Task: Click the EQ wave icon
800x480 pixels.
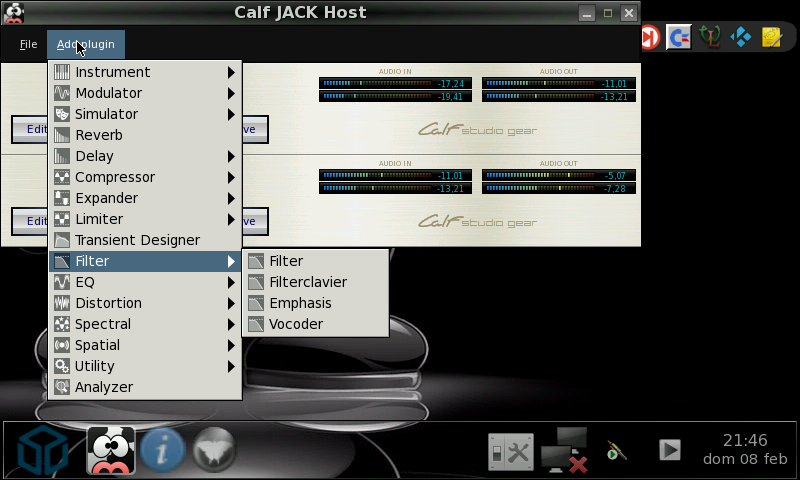Action: 62,282
